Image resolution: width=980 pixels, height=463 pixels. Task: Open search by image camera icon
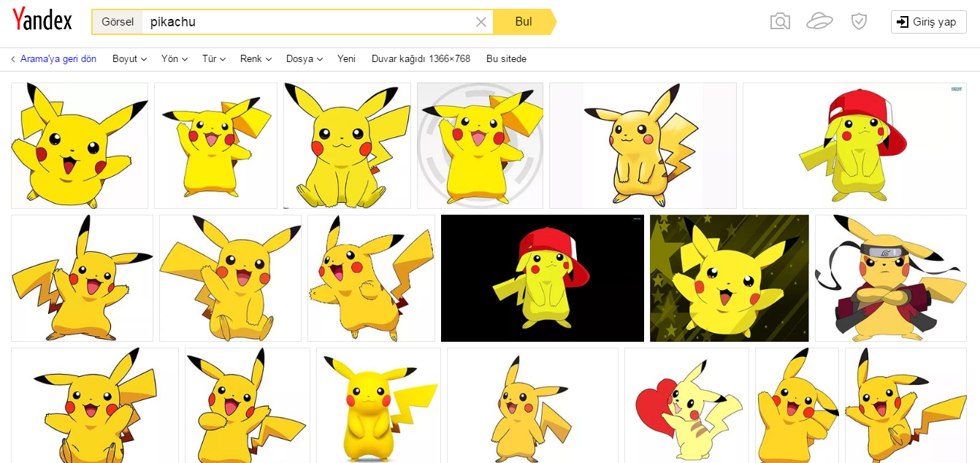pyautogui.click(x=780, y=21)
